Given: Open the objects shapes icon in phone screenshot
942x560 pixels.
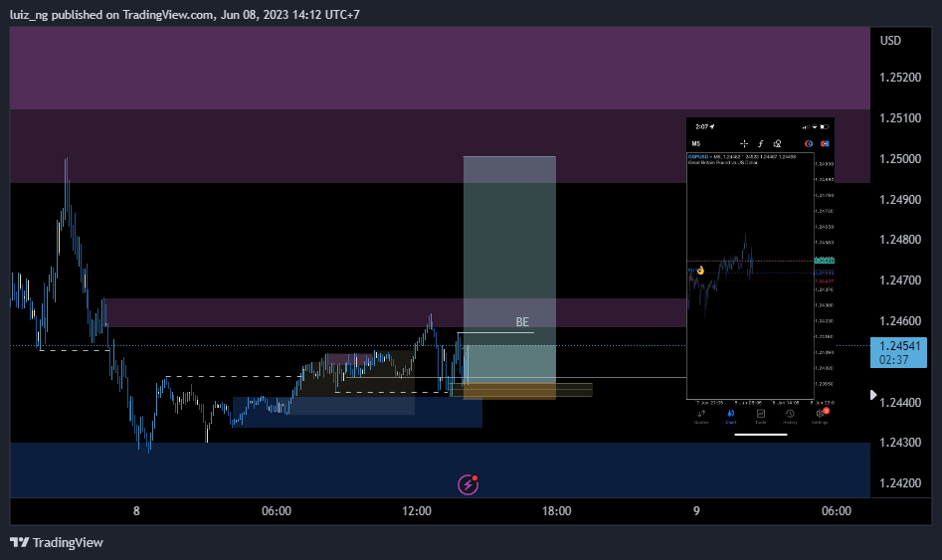Looking at the screenshot, I should [778, 143].
